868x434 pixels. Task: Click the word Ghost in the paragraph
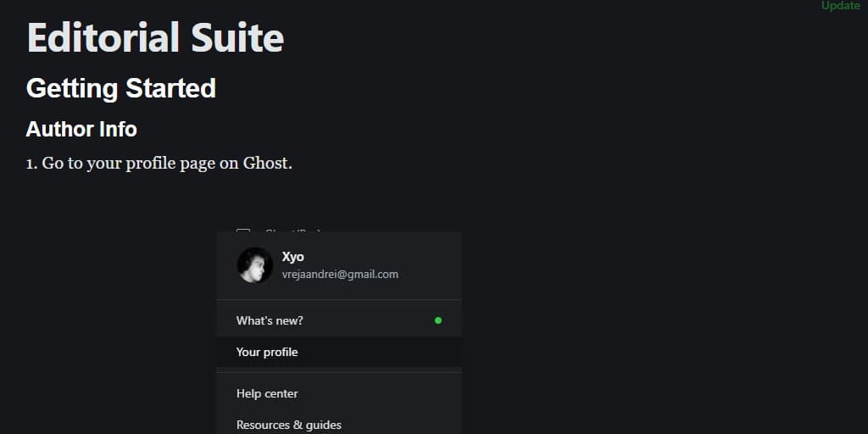265,164
